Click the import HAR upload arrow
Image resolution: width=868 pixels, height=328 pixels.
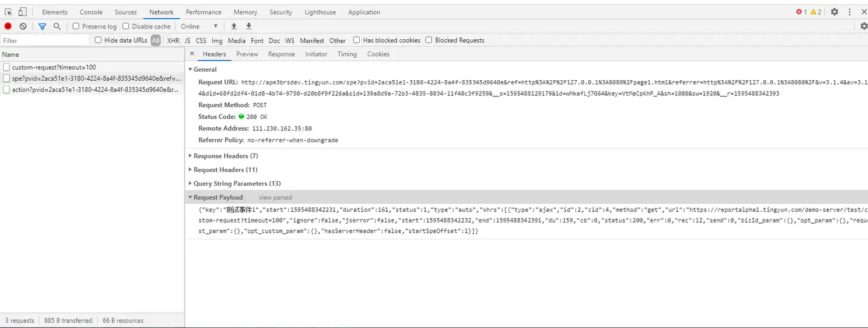[x=234, y=27]
